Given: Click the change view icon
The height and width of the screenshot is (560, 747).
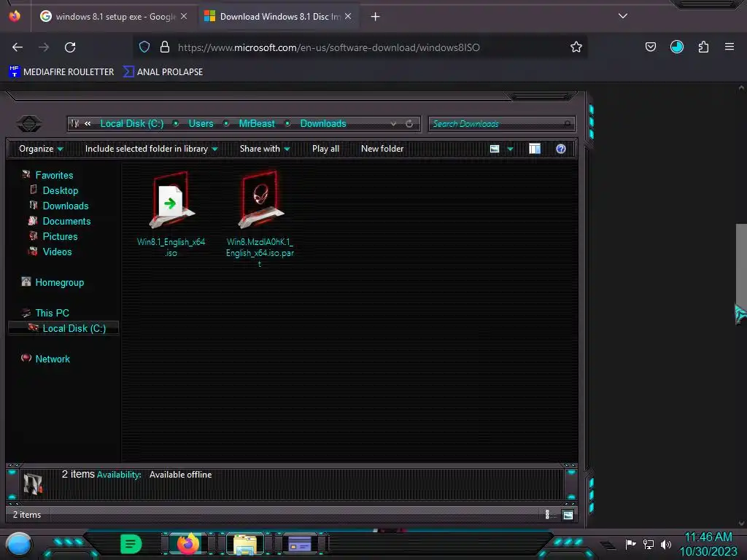Looking at the screenshot, I should point(495,149).
